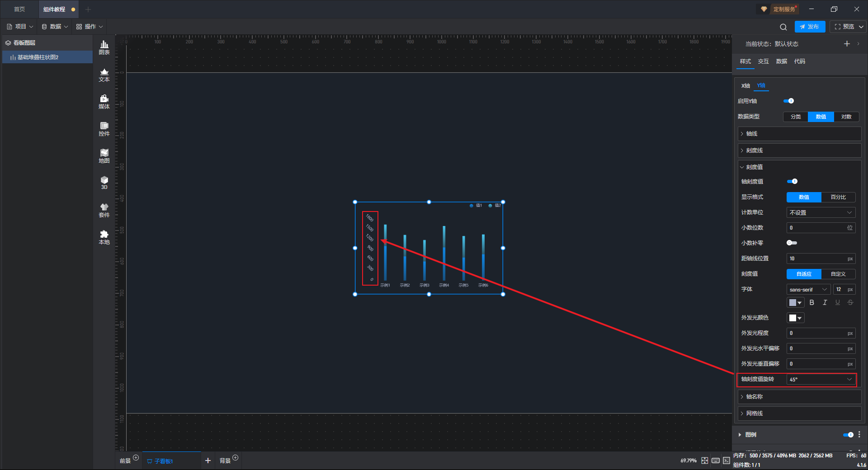
Task: Click the 发布 publish button
Action: coord(810,27)
